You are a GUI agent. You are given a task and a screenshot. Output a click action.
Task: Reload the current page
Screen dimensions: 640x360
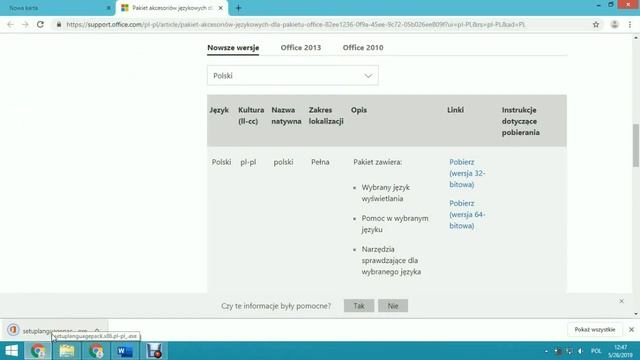pyautogui.click(x=40, y=24)
